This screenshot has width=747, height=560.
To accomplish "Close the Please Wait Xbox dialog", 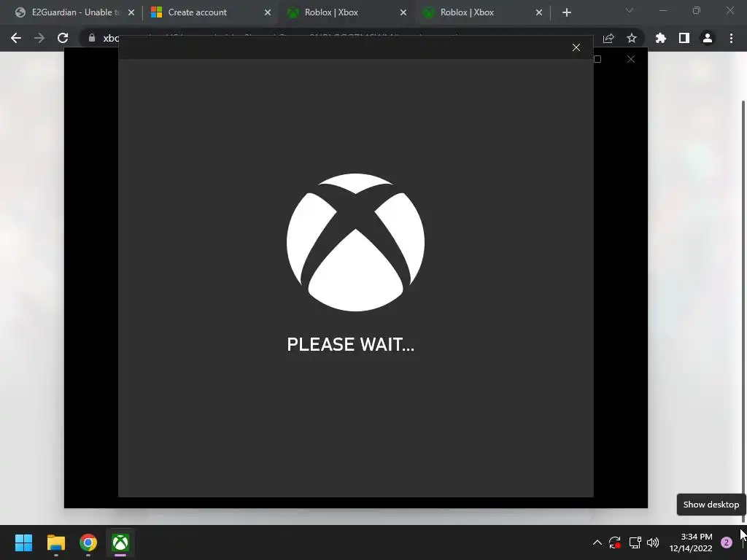I will tap(576, 47).
